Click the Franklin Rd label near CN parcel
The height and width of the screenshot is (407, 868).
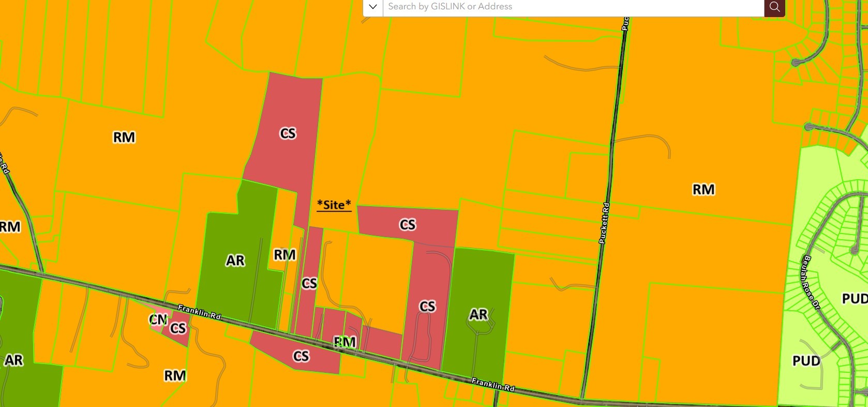[199, 311]
